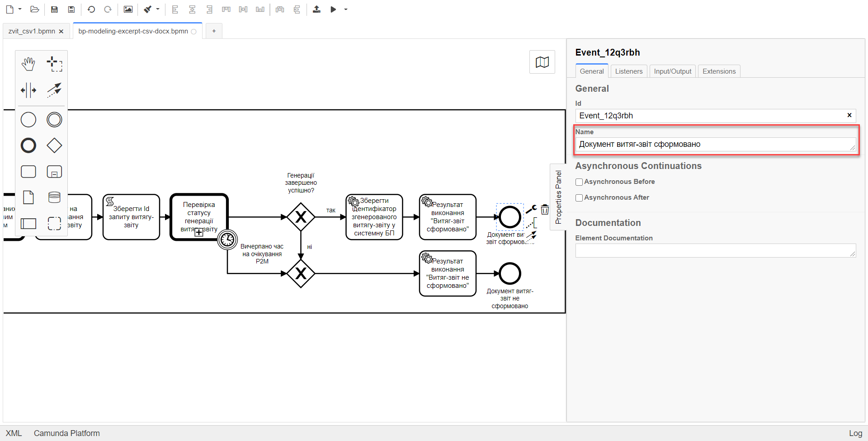The height and width of the screenshot is (441, 868).
Task: Create a task from palette
Action: point(28,172)
